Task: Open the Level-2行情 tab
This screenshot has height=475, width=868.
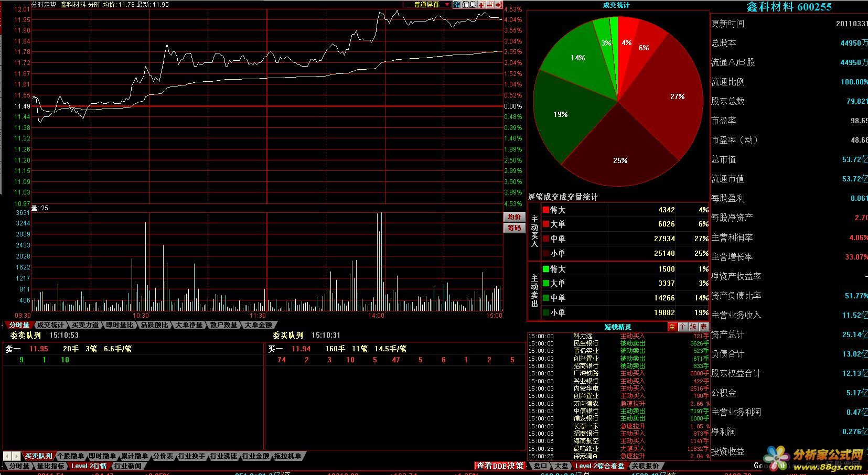Action: [x=89, y=466]
